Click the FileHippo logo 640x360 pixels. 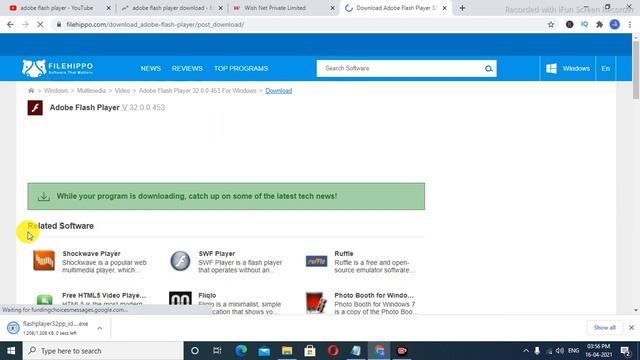click(x=58, y=68)
